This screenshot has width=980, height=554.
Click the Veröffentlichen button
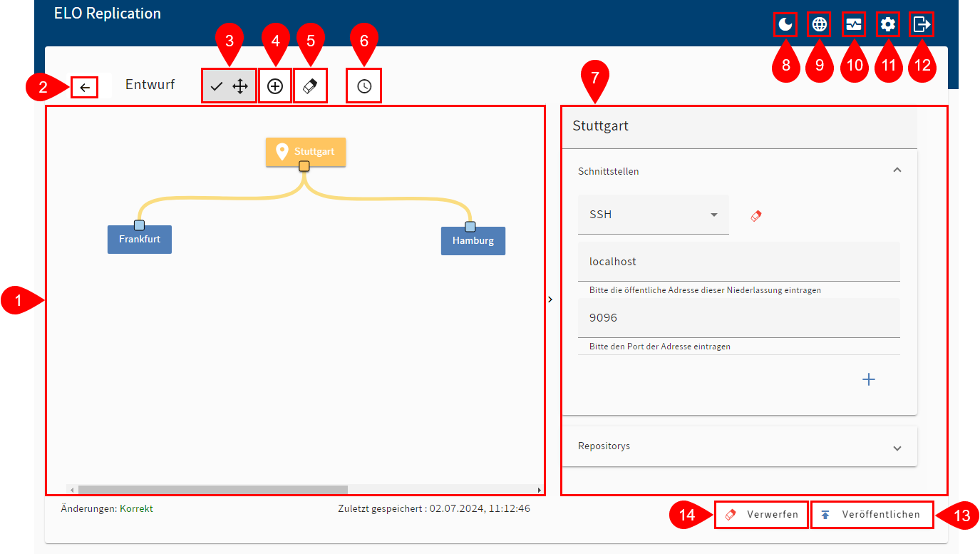[x=872, y=514]
